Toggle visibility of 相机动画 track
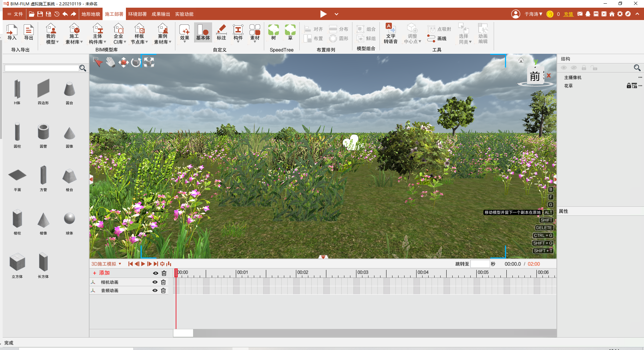Screen dimensions: 644x350 (x=155, y=282)
